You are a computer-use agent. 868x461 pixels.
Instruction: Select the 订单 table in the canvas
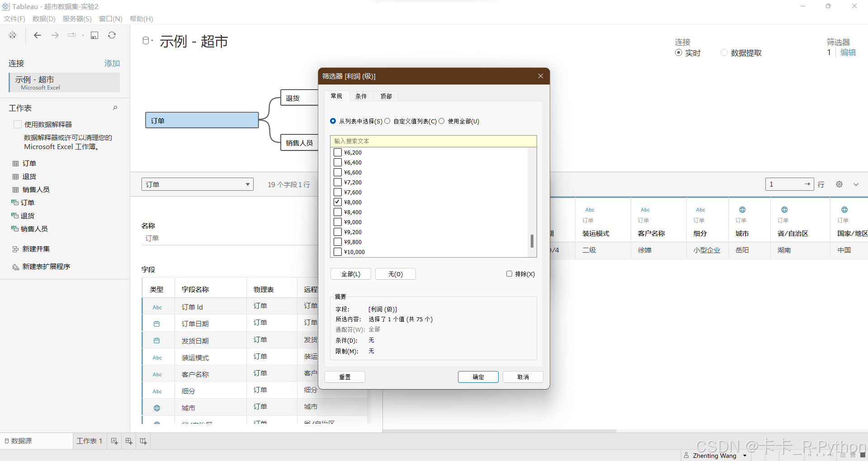click(x=202, y=120)
